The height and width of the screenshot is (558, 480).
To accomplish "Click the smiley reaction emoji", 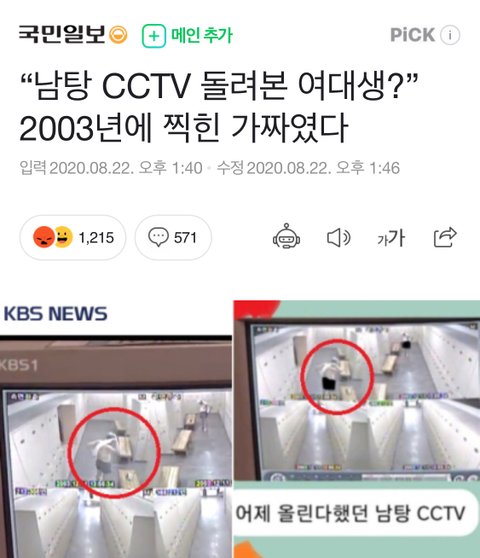I will pos(63,237).
